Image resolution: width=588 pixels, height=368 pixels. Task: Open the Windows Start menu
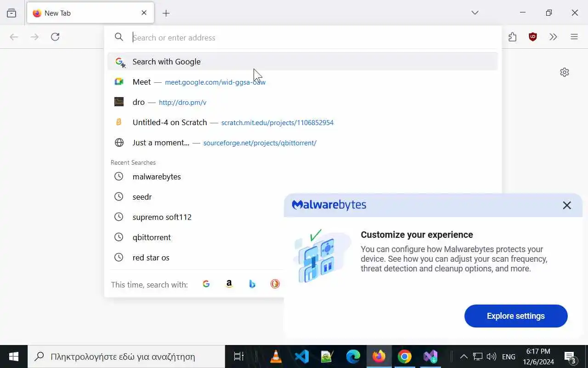point(14,356)
